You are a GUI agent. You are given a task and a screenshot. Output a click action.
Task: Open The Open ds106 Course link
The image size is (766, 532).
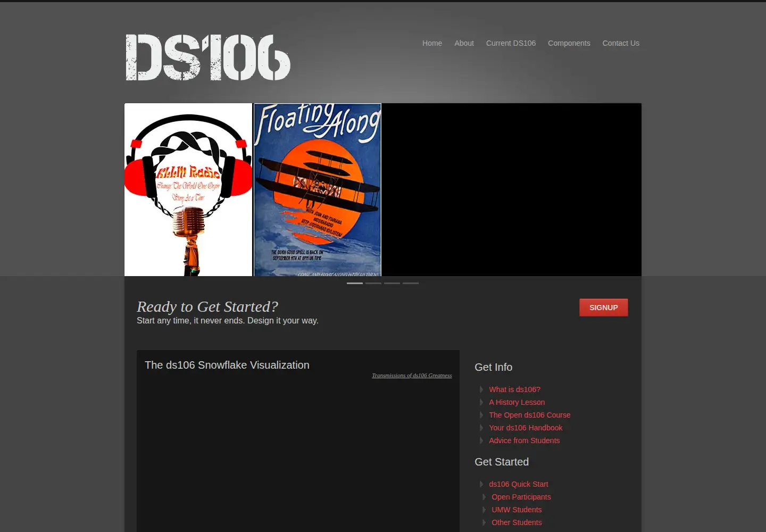(x=530, y=415)
